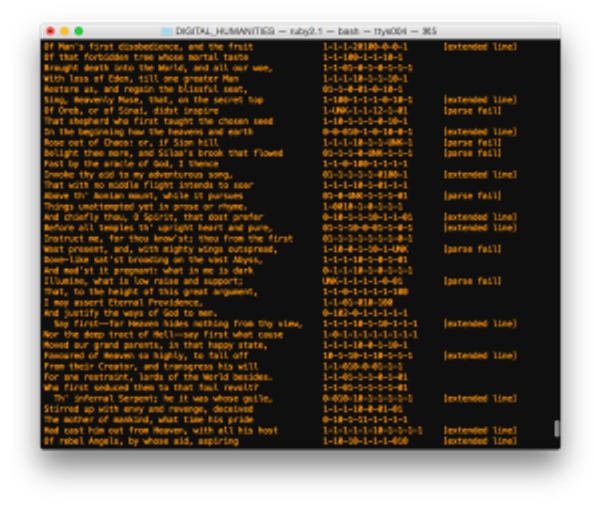Click line 'Invoke thy aid to my adventurous song'

coord(138,175)
